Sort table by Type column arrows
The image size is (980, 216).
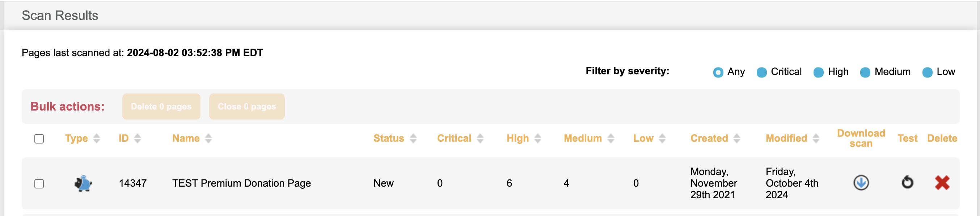[97, 138]
